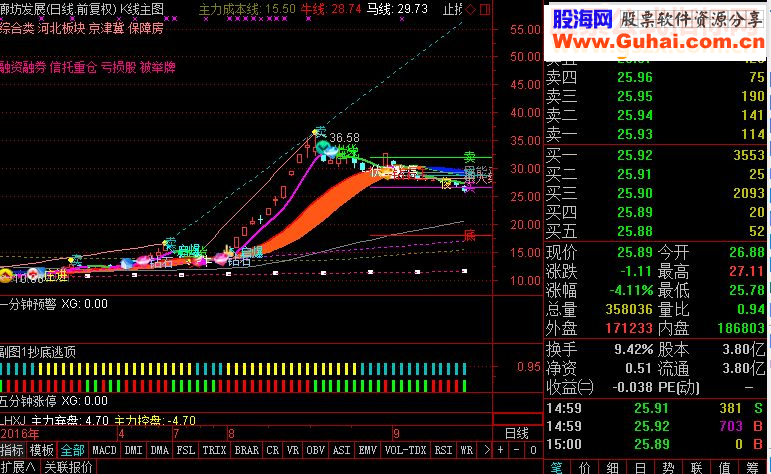Switch to the TRIX indicator
Image resolution: width=771 pixels, height=474 pixels.
pos(214,450)
